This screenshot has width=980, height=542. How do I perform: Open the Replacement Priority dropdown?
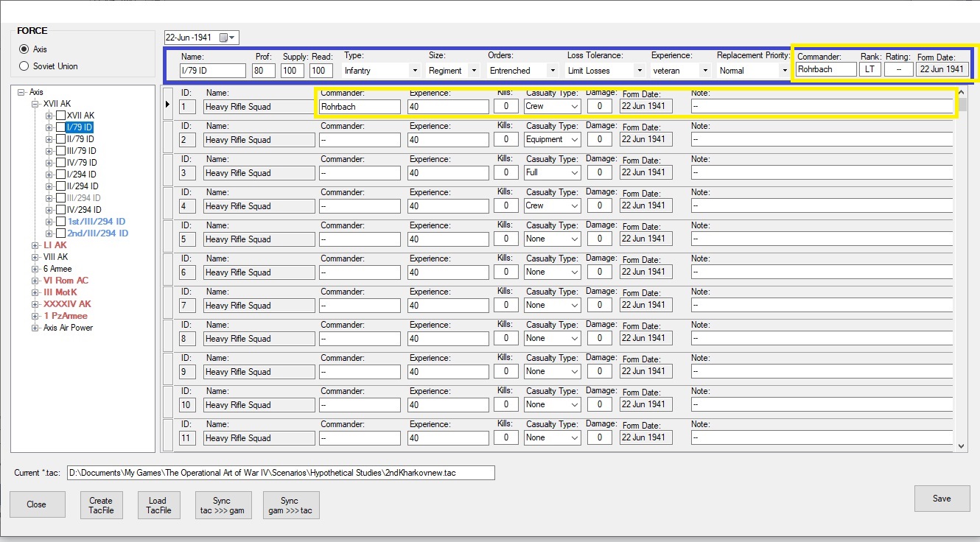[785, 71]
